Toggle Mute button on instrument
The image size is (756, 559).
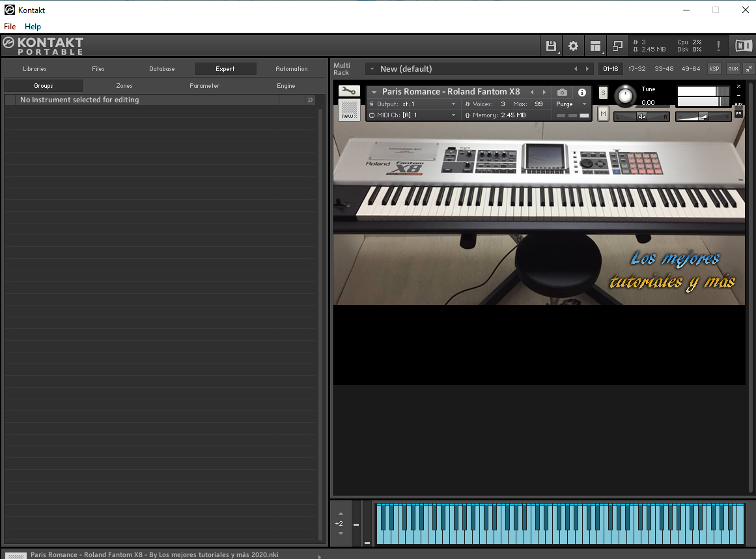pyautogui.click(x=603, y=114)
